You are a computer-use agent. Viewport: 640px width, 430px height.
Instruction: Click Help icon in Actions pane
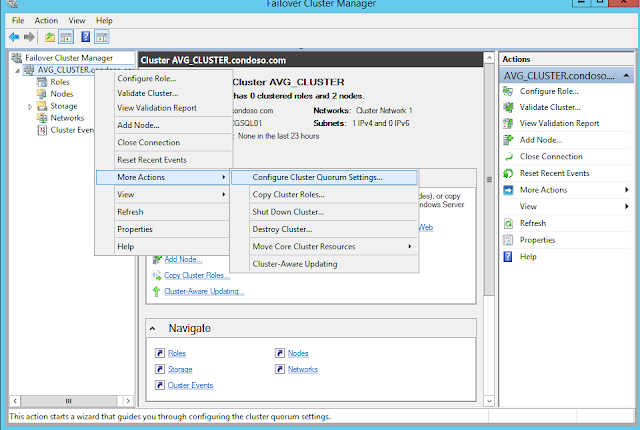pos(508,257)
